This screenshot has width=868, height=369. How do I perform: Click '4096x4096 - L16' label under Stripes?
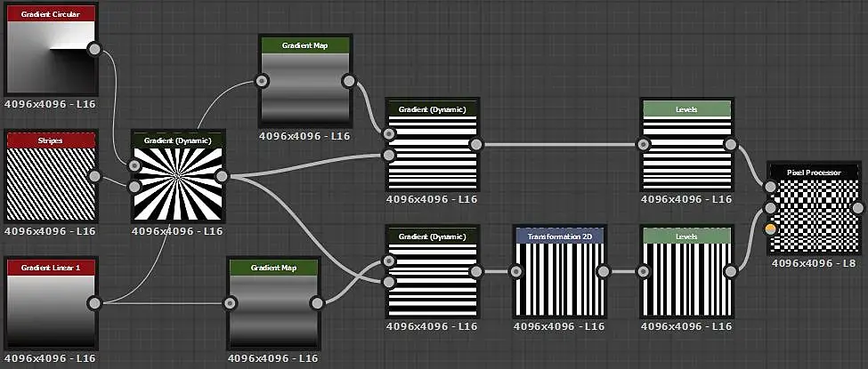point(51,231)
